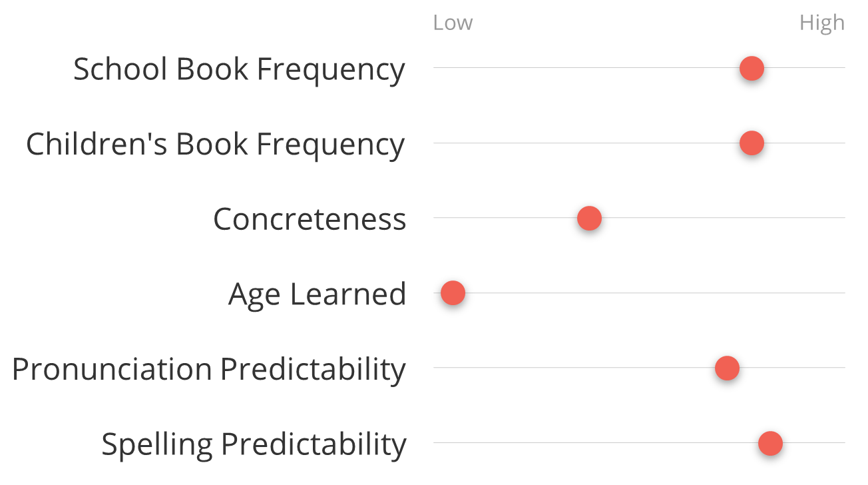Click the Pronunciation Predictability slider dot
The height and width of the screenshot is (485, 868).
tap(727, 368)
